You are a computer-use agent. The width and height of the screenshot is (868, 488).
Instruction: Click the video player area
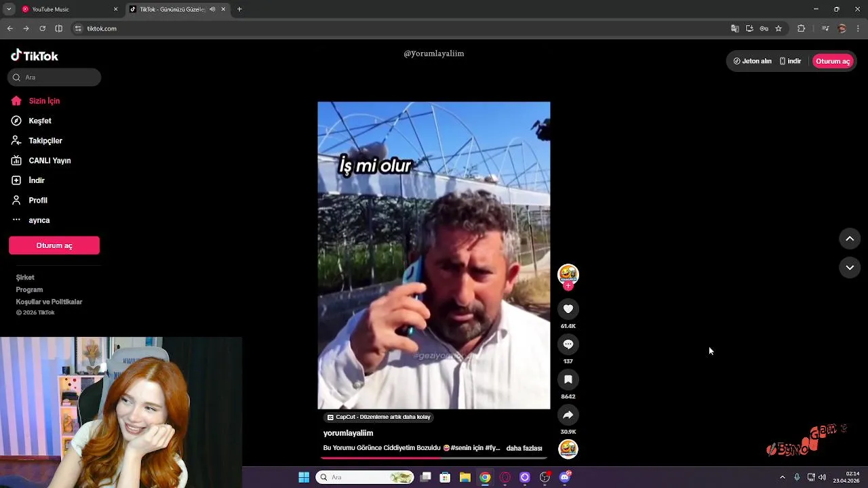[x=434, y=256]
